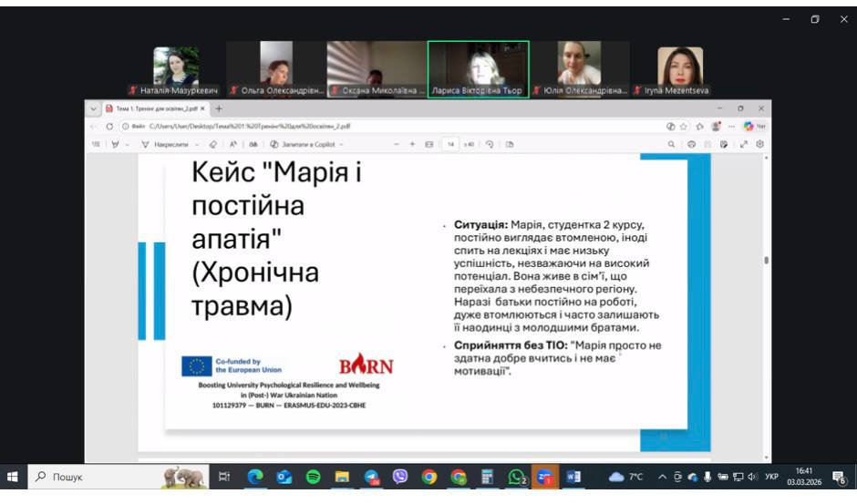Click the fit to width icon
Image resolution: width=857 pixels, height=504 pixels.
coord(429,144)
